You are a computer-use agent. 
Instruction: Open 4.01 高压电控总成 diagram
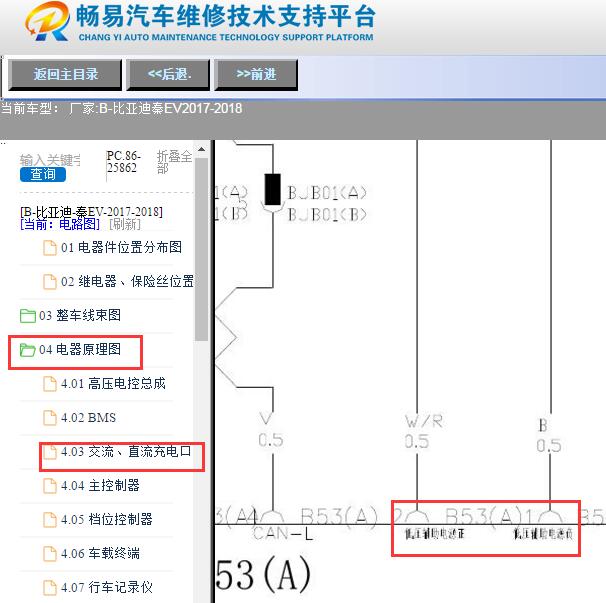coord(113,383)
